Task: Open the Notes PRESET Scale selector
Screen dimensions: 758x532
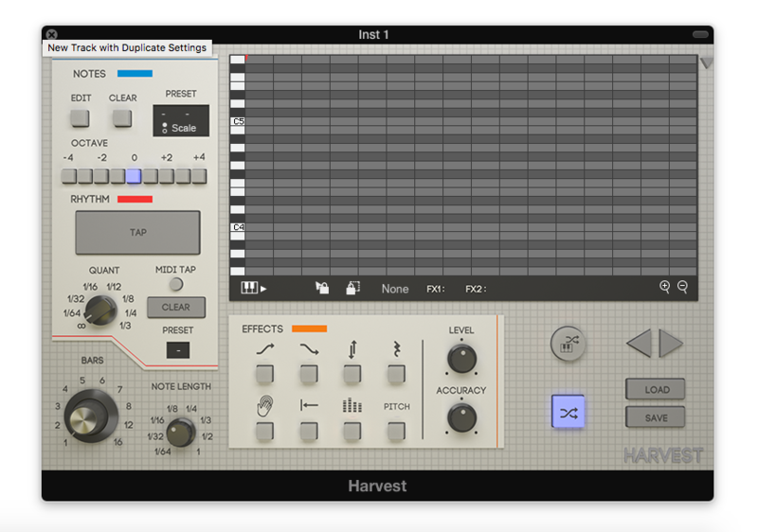Action: click(181, 121)
